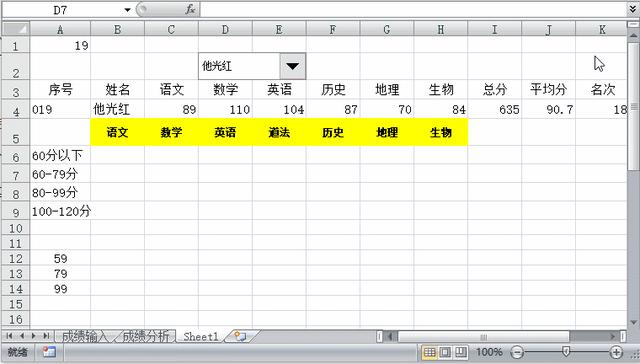Click the Select All corner button
640x364 pixels.
point(16,29)
